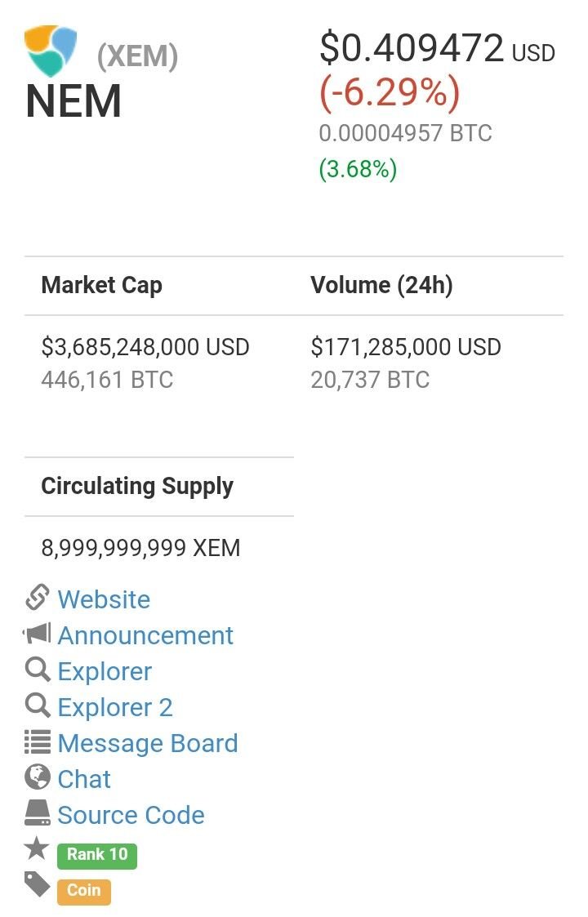Click the star icon next to Rank
Image resolution: width=588 pixels, height=917 pixels.
[x=37, y=848]
